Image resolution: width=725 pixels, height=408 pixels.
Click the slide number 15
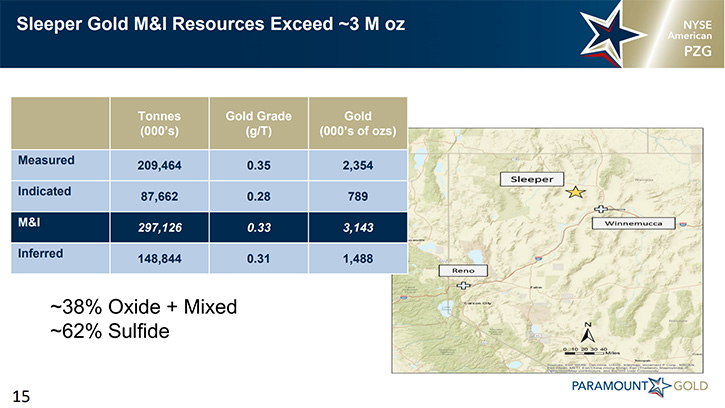[21, 396]
